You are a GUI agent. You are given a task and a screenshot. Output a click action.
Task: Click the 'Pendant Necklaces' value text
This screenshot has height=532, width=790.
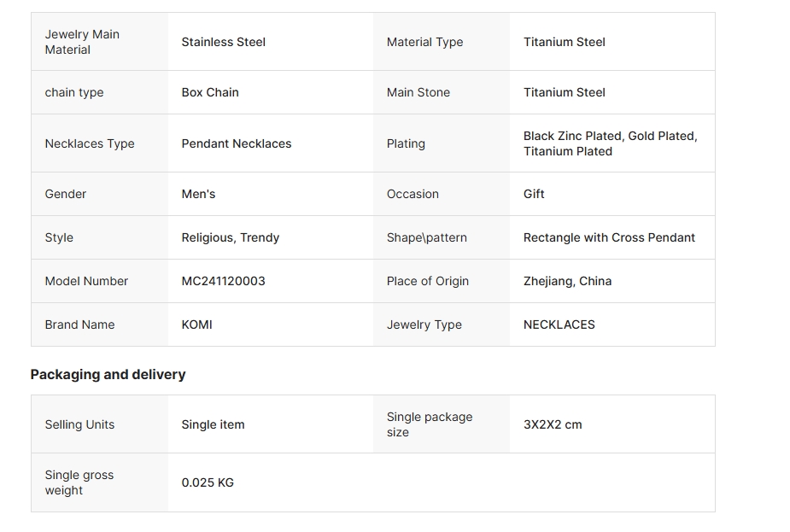click(237, 143)
